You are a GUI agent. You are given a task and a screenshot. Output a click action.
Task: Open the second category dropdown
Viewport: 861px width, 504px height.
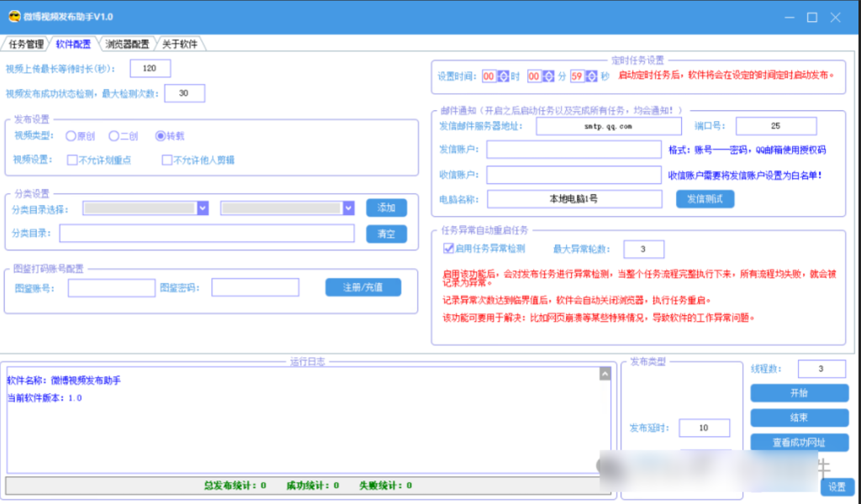[x=348, y=208]
